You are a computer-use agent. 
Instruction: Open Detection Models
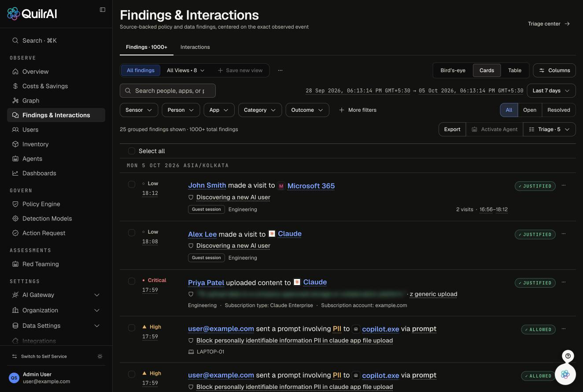tap(56, 219)
